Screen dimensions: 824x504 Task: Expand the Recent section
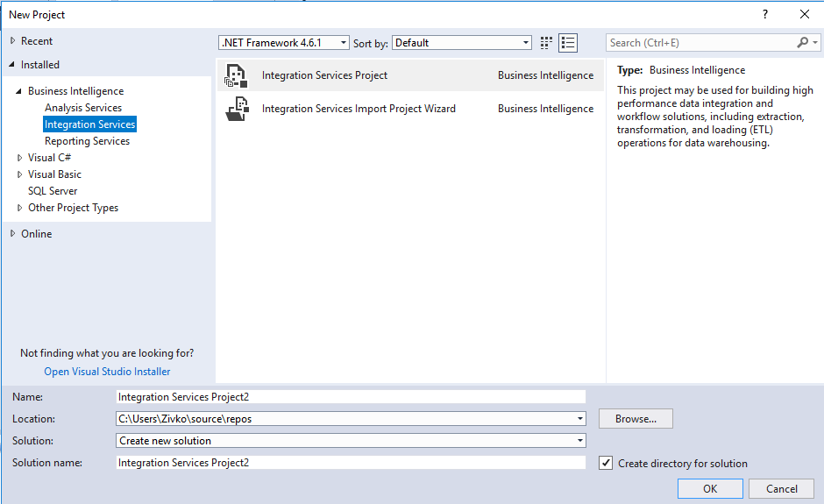tap(12, 40)
